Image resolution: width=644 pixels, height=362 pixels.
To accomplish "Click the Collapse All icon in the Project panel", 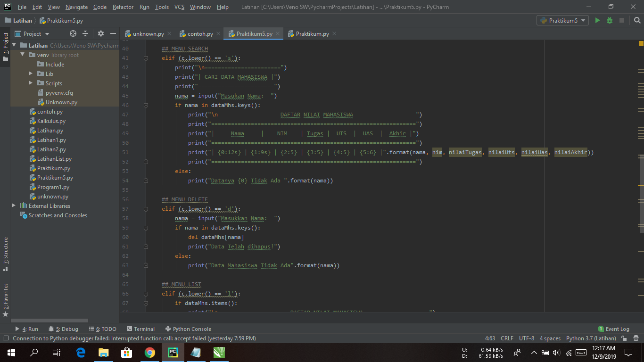I will 85,33.
